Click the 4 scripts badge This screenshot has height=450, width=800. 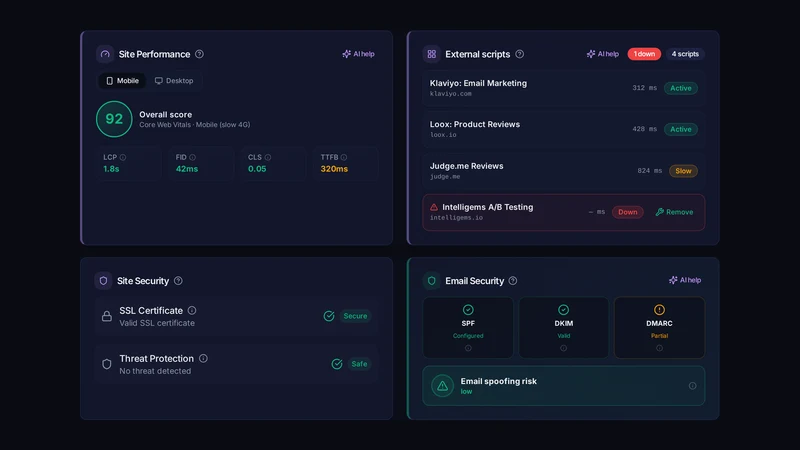pos(685,54)
